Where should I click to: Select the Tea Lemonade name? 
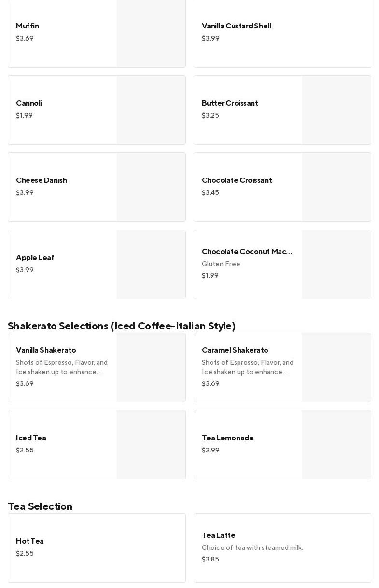click(227, 438)
